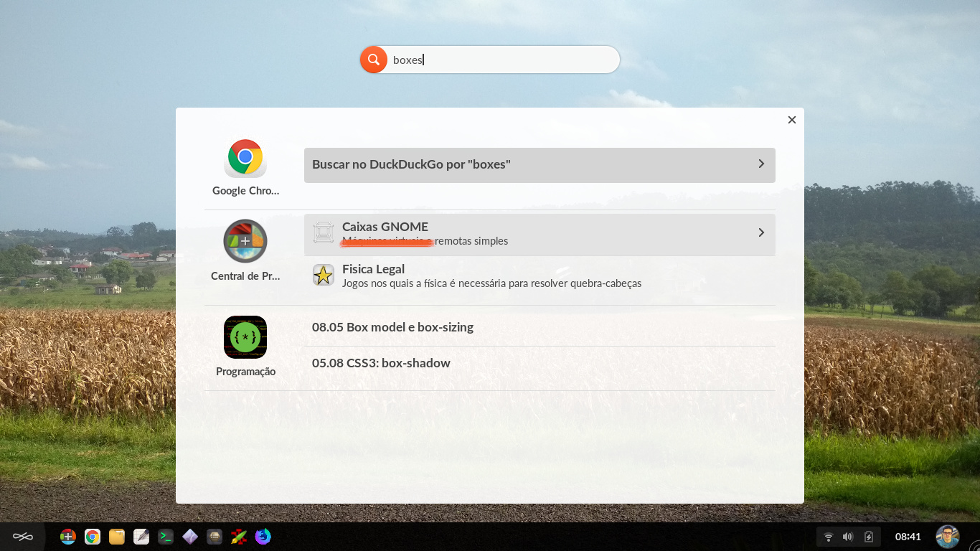Open the battery status indicator
The height and width of the screenshot is (551, 980).
(868, 537)
